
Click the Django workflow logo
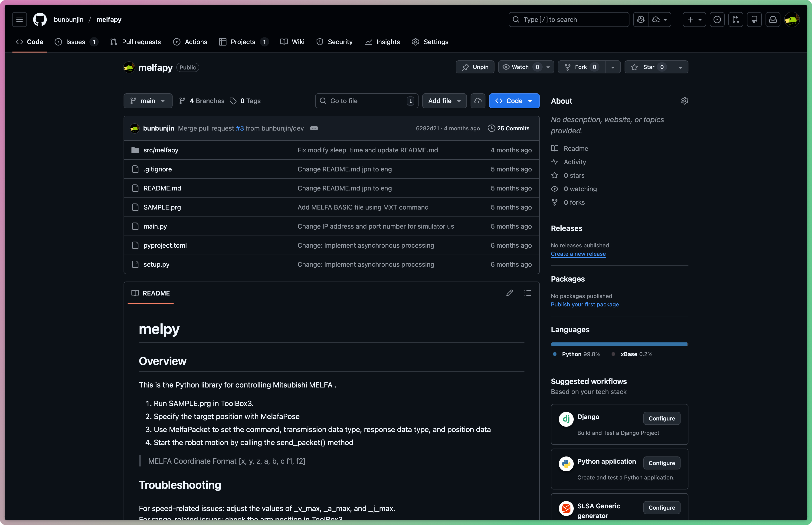pos(566,419)
